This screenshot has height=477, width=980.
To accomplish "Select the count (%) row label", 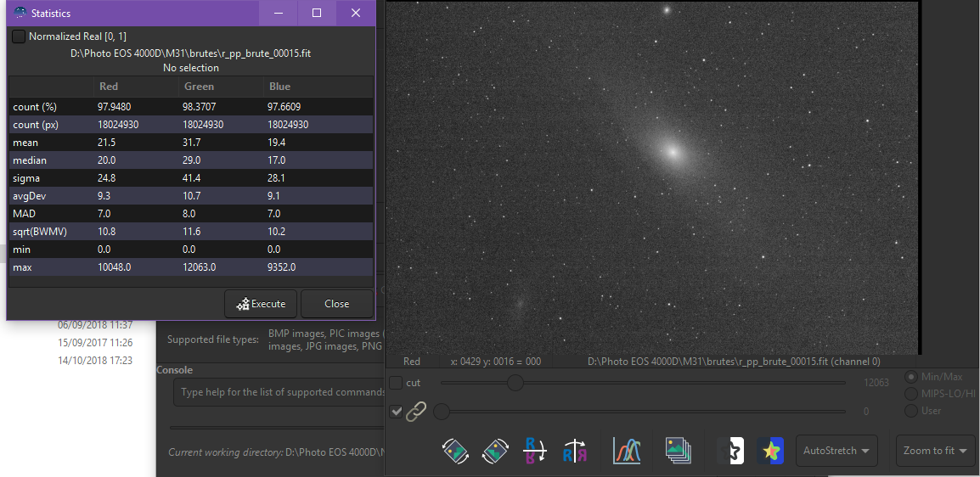I will (34, 107).
